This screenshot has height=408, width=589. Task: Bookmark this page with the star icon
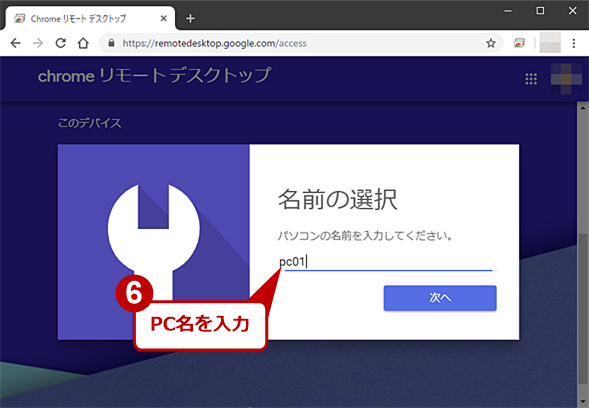click(x=491, y=44)
